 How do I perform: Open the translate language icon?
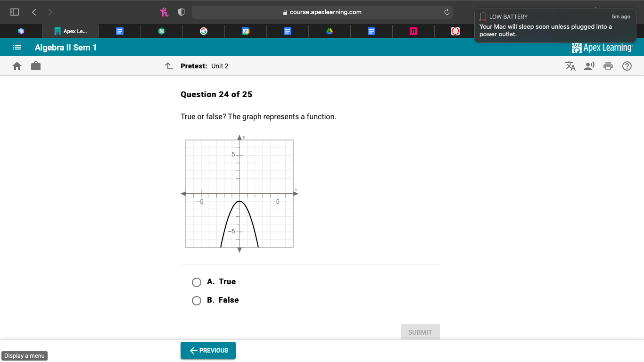click(x=570, y=66)
